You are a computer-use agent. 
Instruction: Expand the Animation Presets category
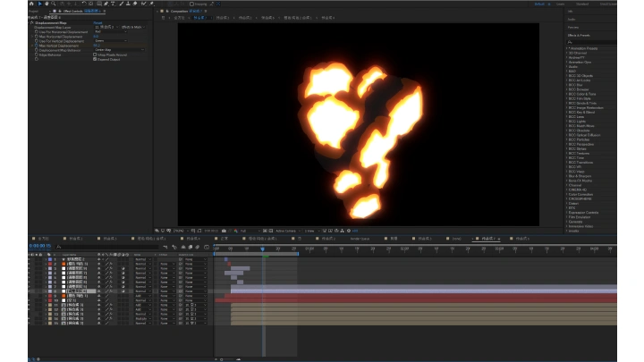[x=567, y=48]
